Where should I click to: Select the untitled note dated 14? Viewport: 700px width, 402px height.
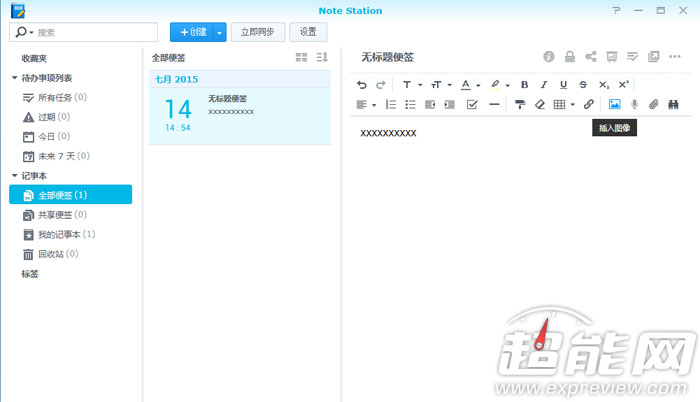240,116
